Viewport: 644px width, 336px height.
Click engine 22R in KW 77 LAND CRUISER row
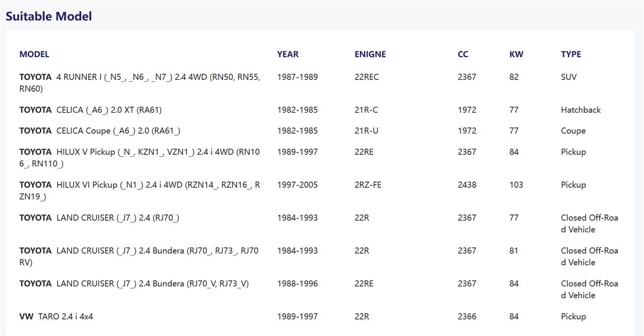coord(362,218)
